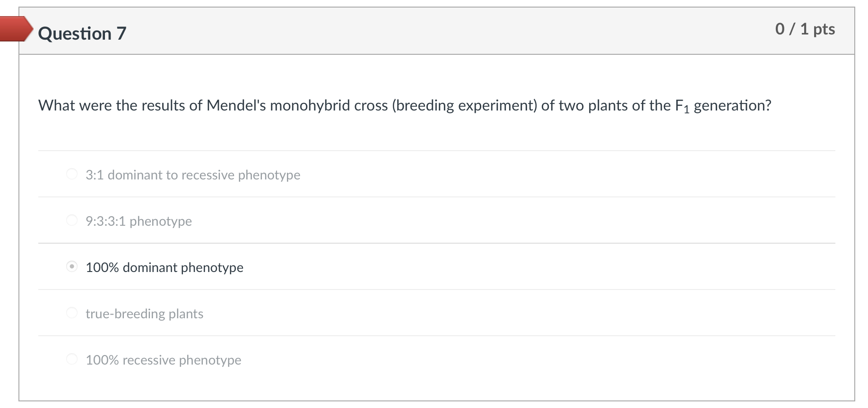Pick the true-breeding plants radio button
Viewport: 868px width, 408px height.
[72, 313]
